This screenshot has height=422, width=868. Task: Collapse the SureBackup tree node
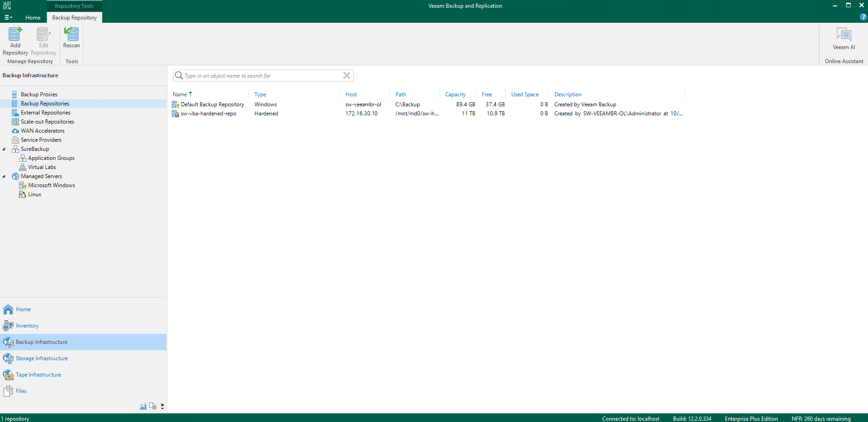4,149
